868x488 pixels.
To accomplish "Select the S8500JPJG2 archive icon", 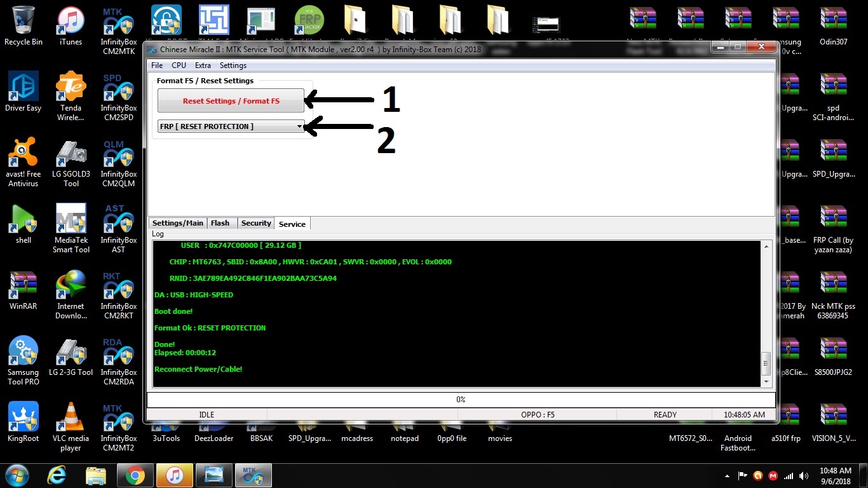I will click(x=833, y=356).
